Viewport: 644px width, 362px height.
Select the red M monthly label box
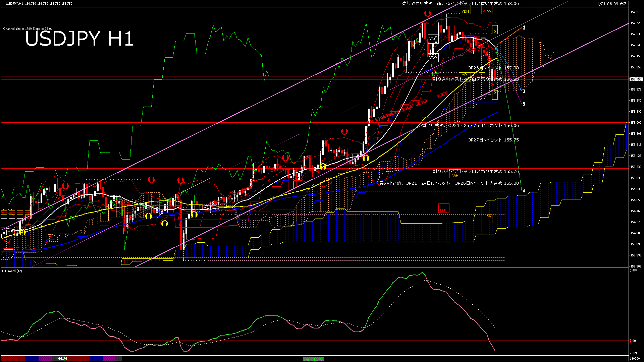484,11
